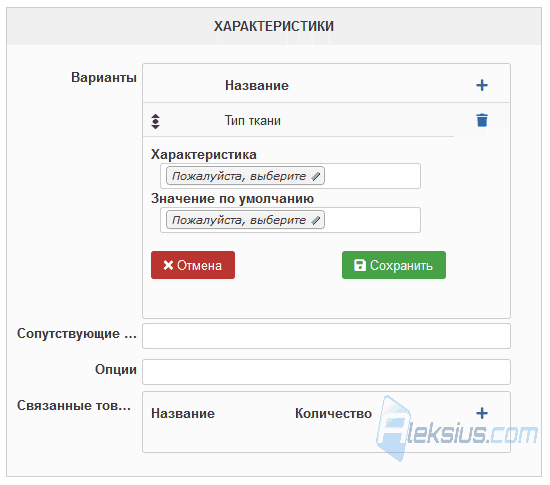The height and width of the screenshot is (485, 550).
Task: Click Название header in Связанные товары
Action: point(183,413)
